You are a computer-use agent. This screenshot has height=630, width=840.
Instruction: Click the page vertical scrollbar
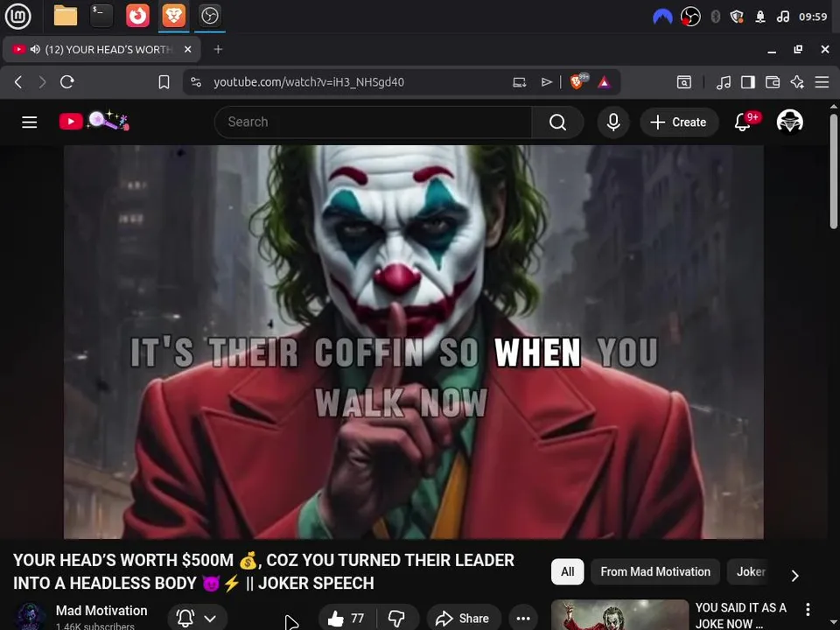pyautogui.click(x=834, y=171)
